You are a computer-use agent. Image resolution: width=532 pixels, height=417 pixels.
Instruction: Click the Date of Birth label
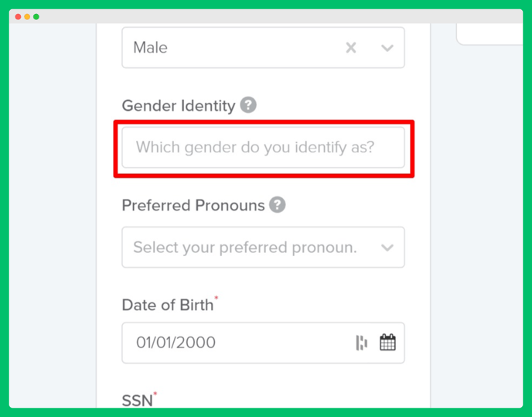tap(168, 305)
